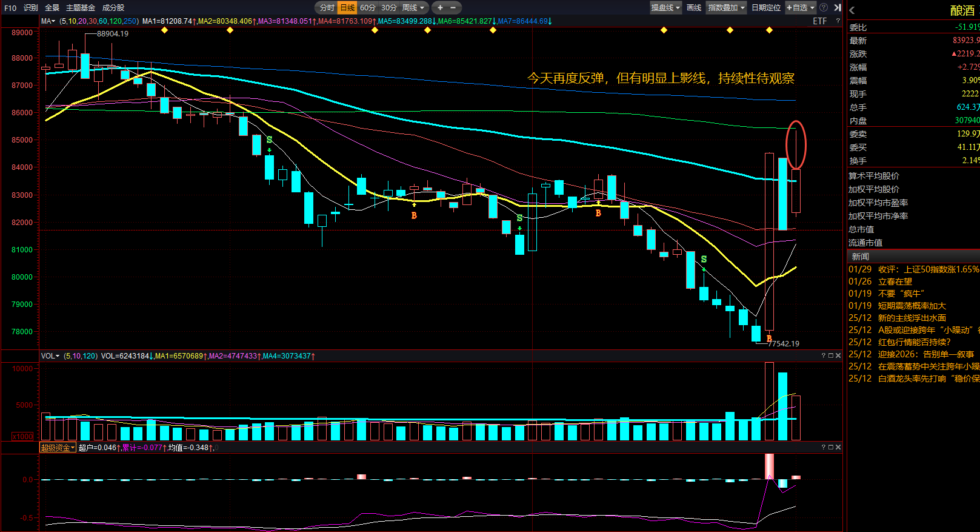This screenshot has width=980, height=532.
Task: Collapse side panel using left chevron arrow
Action: pos(852,10)
